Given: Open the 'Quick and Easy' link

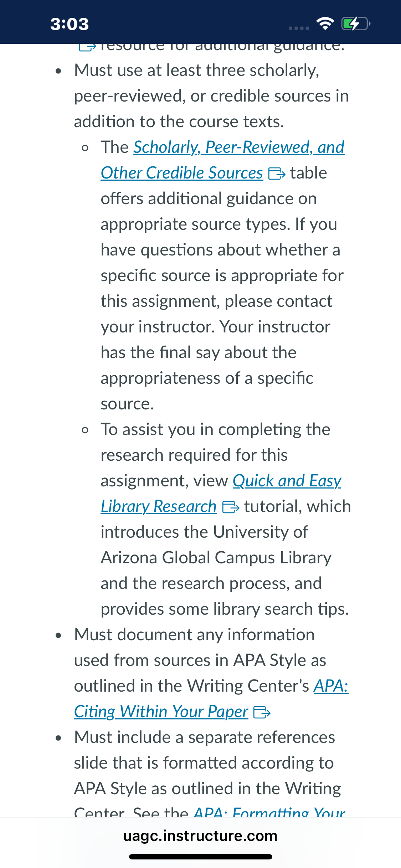Looking at the screenshot, I should click(287, 481).
